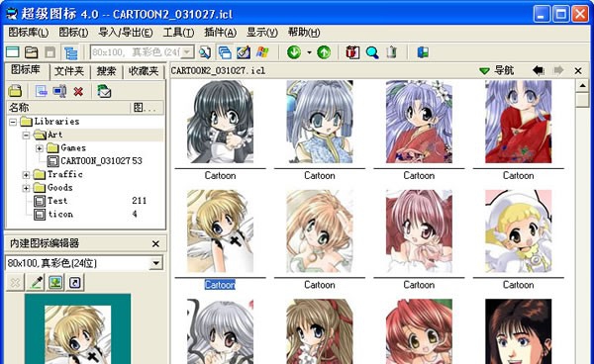Screen dimensions: 594x364
Task: Open the 图标库(L) menu
Action: pyautogui.click(x=29, y=33)
